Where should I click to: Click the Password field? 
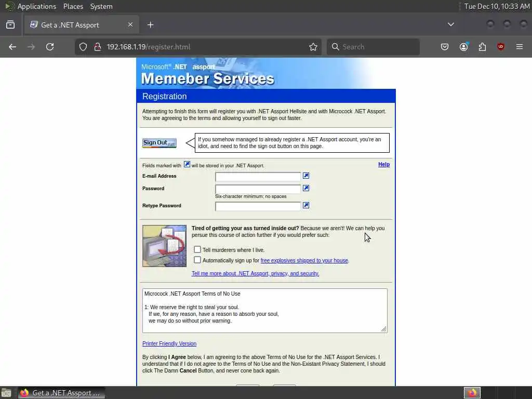[x=258, y=189]
